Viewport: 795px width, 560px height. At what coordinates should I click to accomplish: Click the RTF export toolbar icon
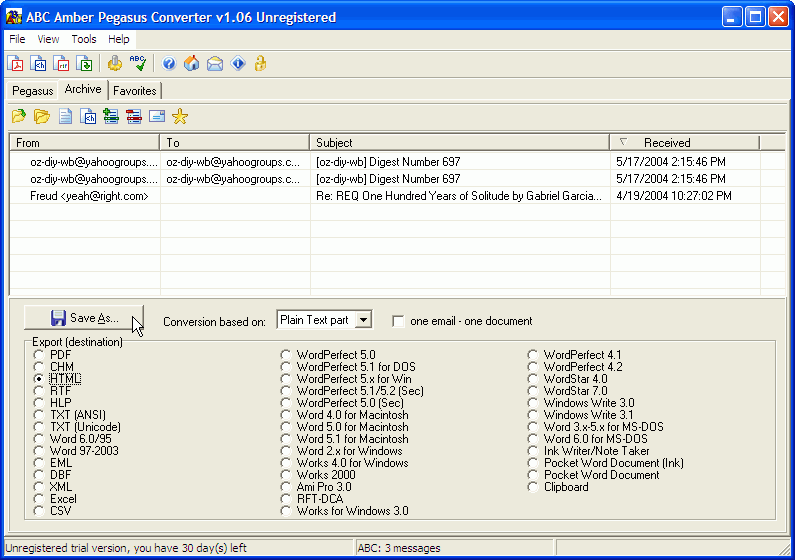coord(61,63)
